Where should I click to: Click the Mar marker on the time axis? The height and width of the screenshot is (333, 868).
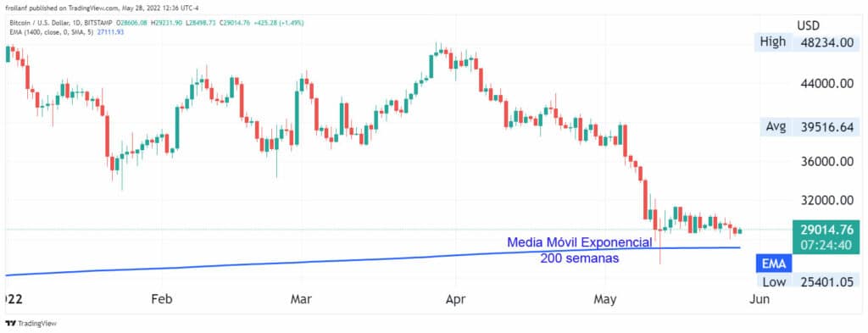click(301, 299)
